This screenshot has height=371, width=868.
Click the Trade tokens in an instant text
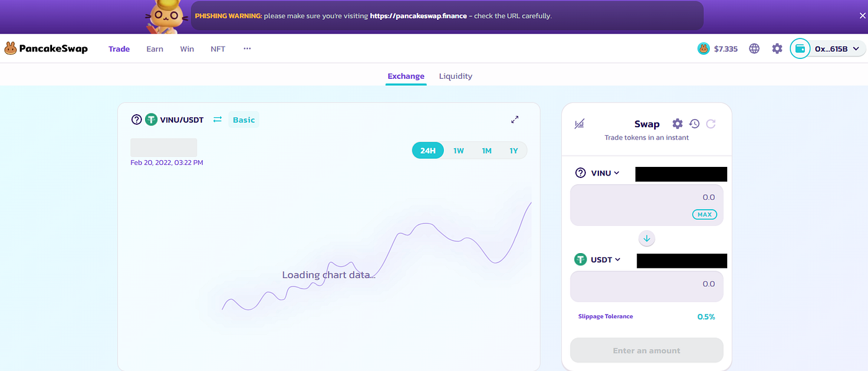647,138
